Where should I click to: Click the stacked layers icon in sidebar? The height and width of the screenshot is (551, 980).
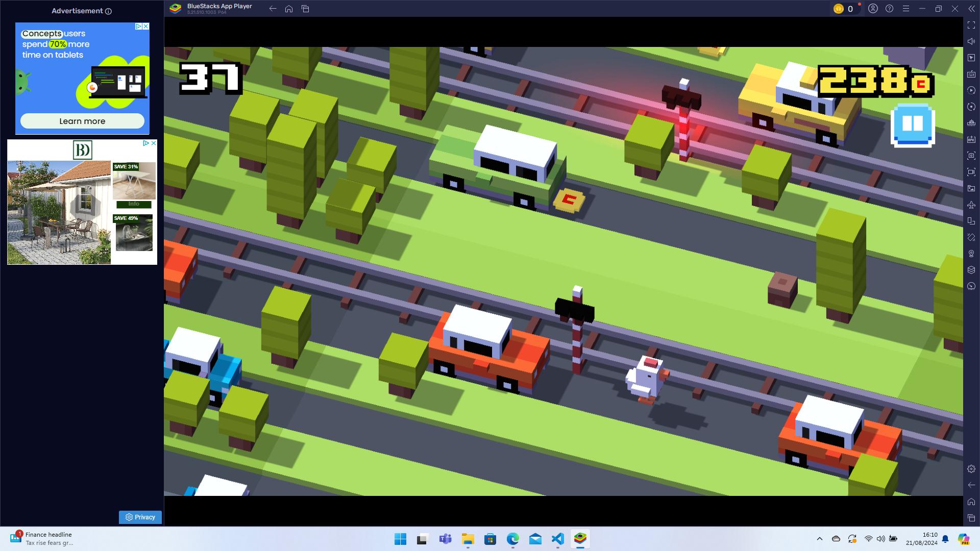971,270
